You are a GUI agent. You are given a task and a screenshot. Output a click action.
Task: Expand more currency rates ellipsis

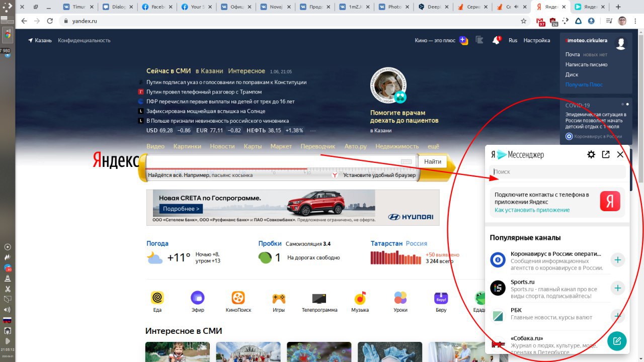(313, 131)
